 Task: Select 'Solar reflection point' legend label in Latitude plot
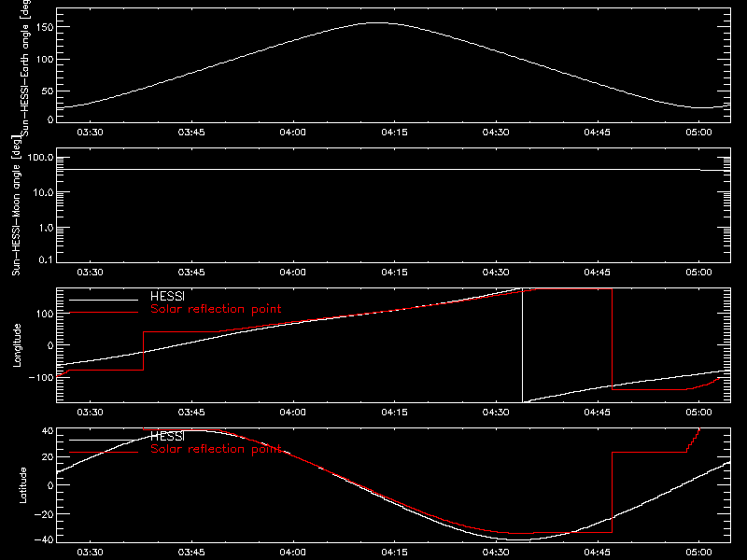[x=216, y=449]
